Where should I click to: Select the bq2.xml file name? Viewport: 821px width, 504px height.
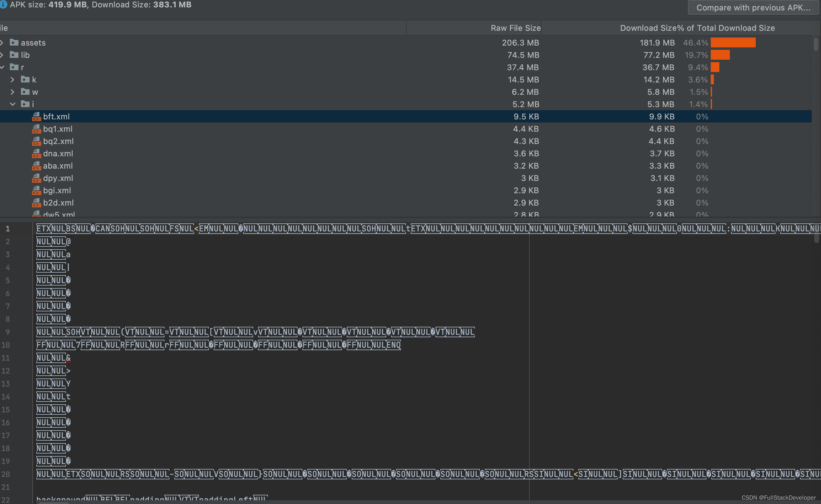(x=59, y=141)
